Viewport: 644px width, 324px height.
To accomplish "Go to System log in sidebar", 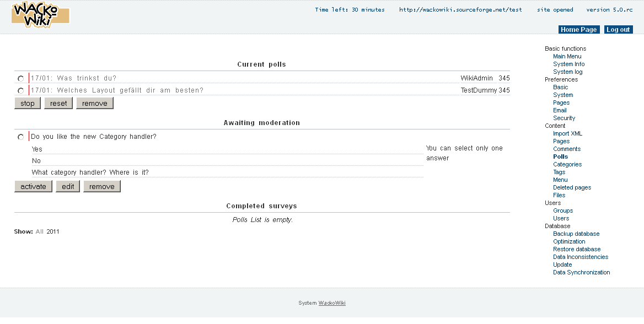I will coord(567,72).
